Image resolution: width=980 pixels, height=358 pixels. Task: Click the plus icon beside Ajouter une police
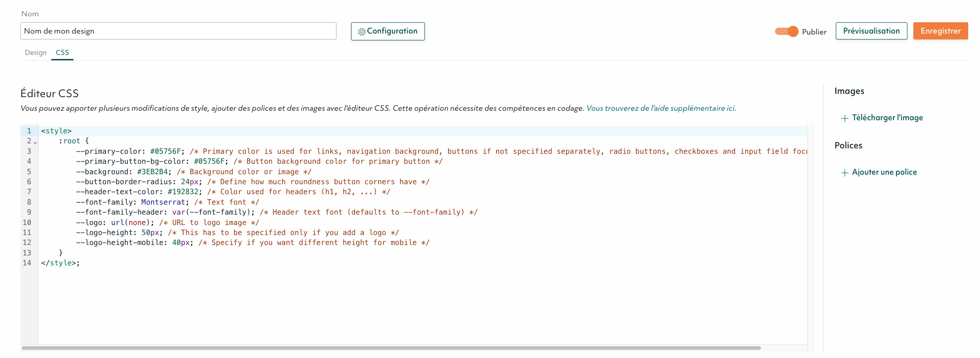[x=844, y=173]
